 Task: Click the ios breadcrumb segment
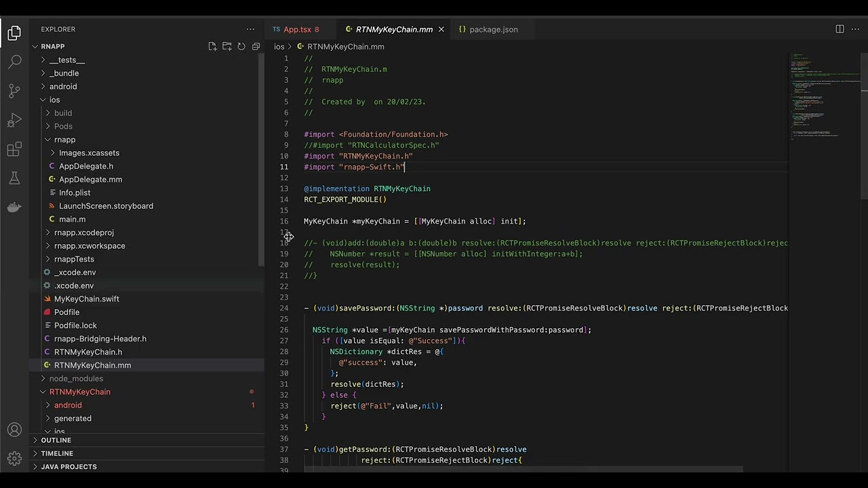coord(279,47)
